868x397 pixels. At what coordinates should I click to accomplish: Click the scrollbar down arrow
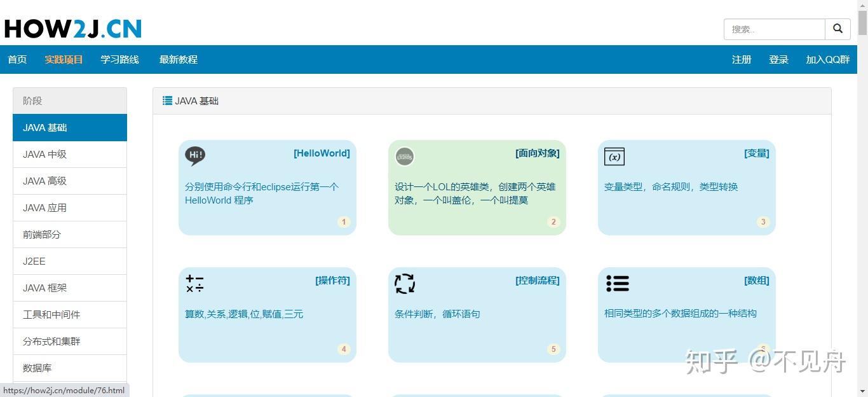pyautogui.click(x=862, y=391)
